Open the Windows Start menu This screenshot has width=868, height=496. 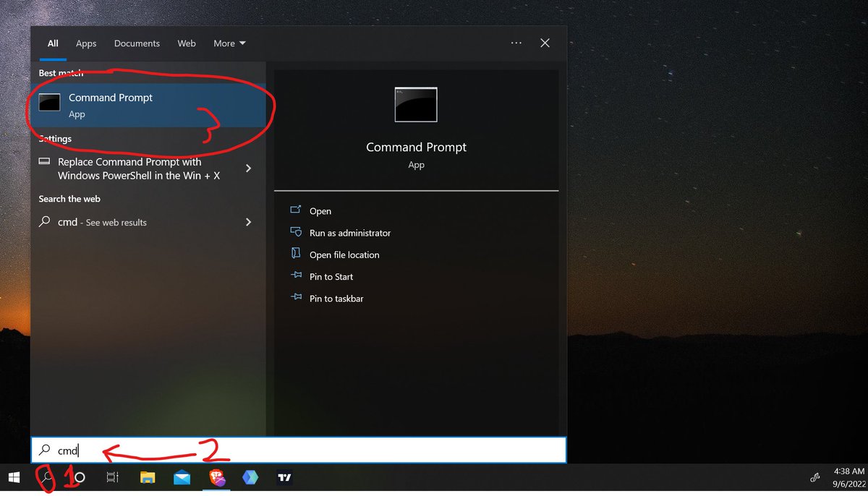[14, 477]
